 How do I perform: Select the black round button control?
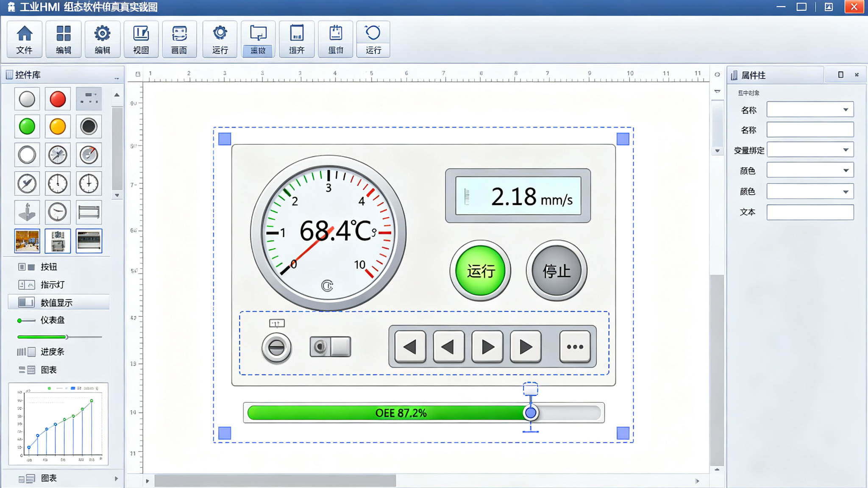click(x=89, y=126)
